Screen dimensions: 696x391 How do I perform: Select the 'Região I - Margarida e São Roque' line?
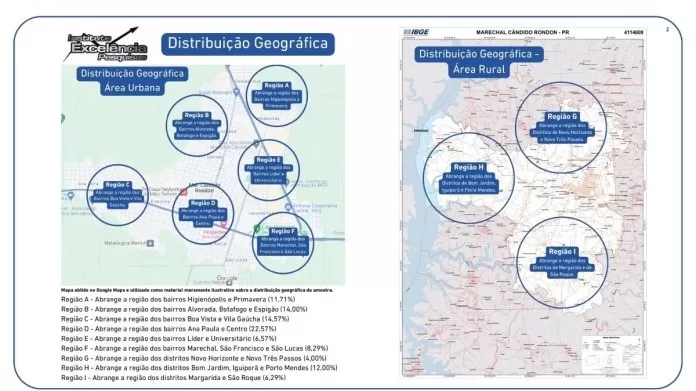[174, 378]
